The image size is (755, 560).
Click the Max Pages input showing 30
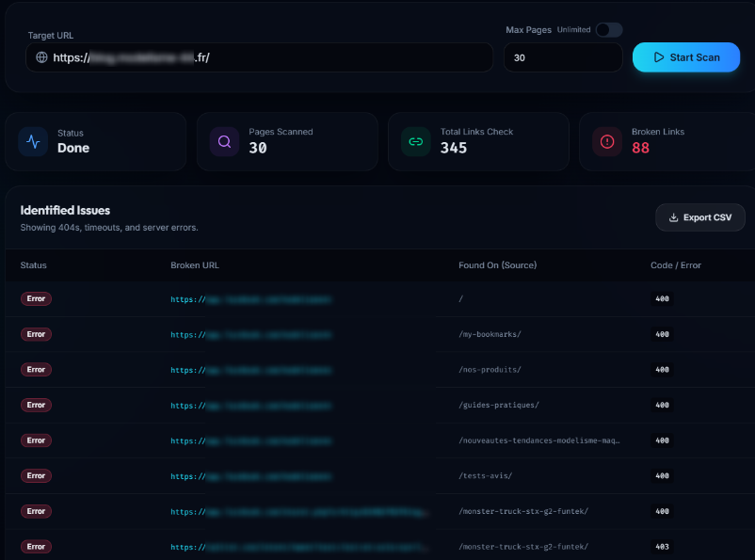click(562, 57)
